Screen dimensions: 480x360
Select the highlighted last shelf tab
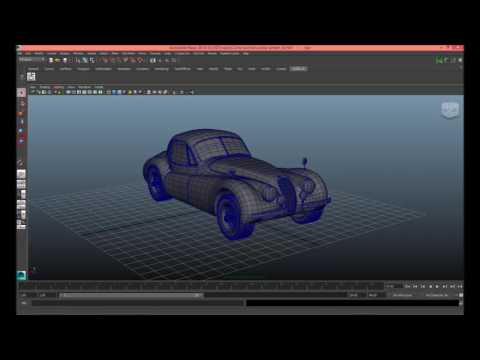[298, 69]
